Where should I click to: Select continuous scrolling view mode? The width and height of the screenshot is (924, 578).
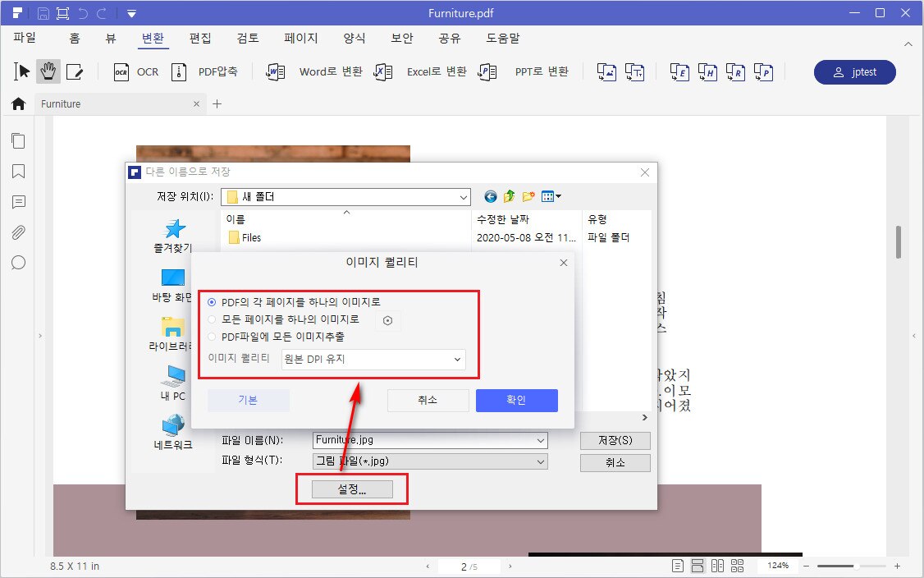click(698, 567)
